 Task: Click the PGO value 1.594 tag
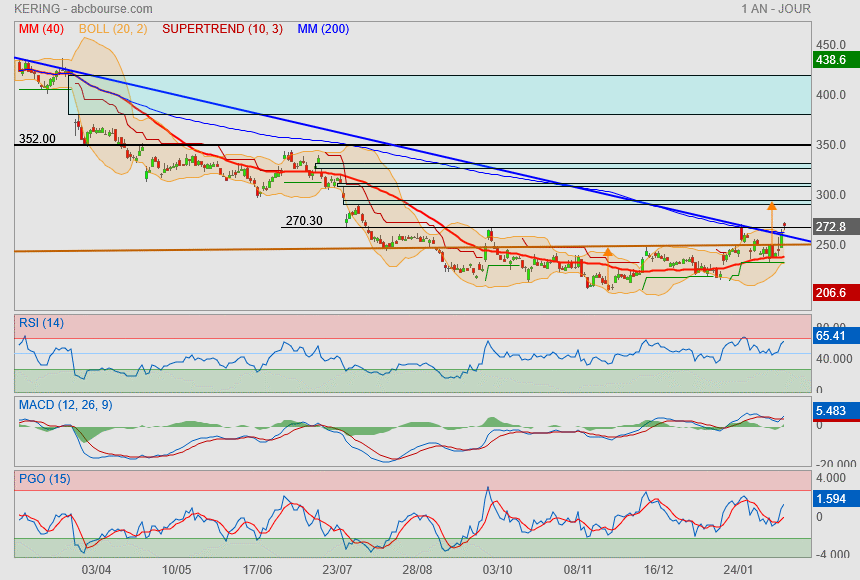pos(836,499)
